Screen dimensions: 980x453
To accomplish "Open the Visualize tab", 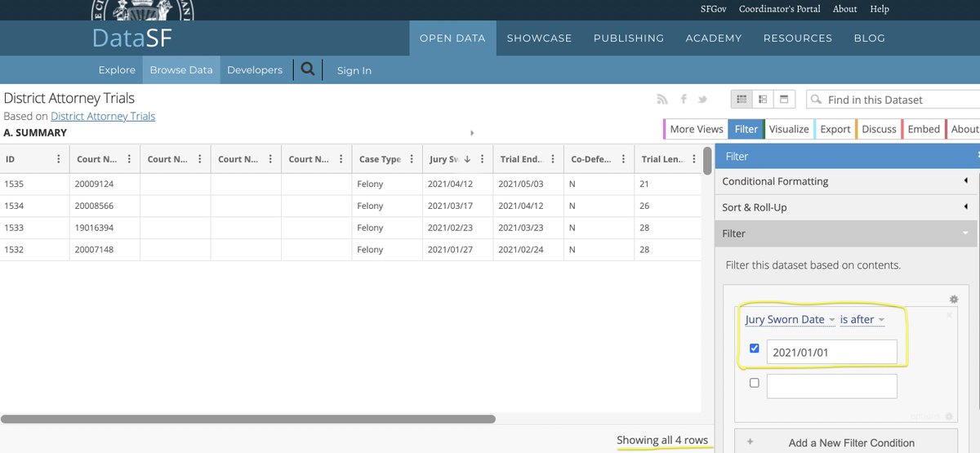I will point(789,129).
